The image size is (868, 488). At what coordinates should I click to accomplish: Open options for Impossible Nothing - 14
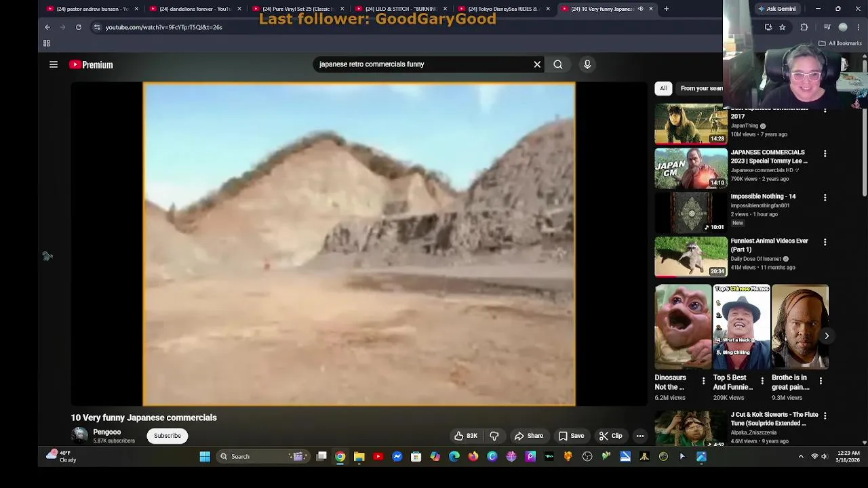825,198
